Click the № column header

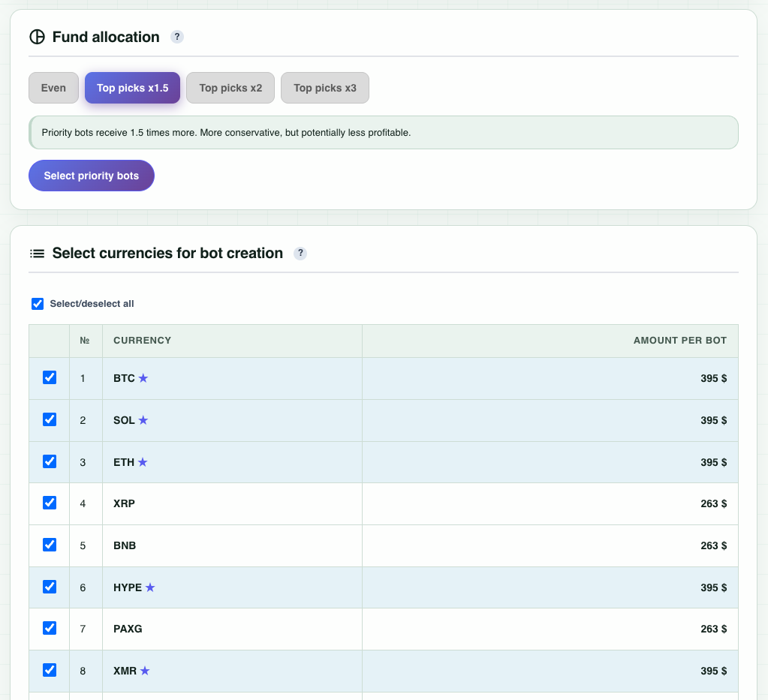click(x=85, y=340)
